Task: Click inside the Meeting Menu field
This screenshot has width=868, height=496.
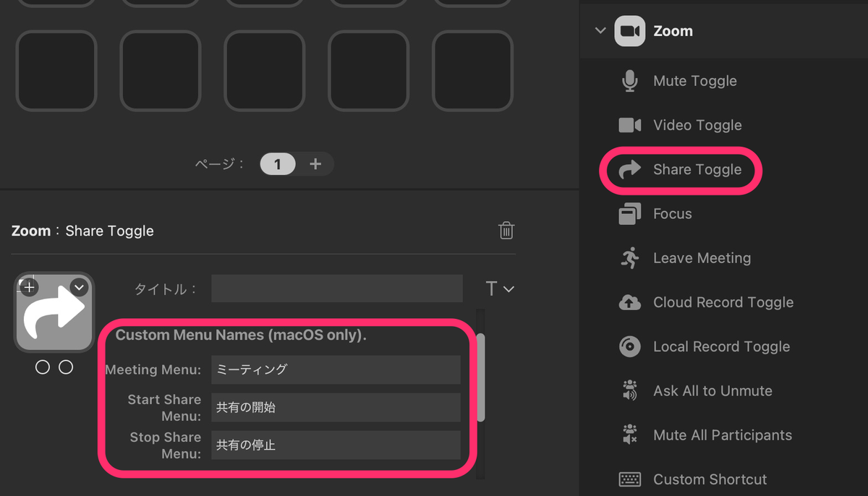Action: coord(336,369)
